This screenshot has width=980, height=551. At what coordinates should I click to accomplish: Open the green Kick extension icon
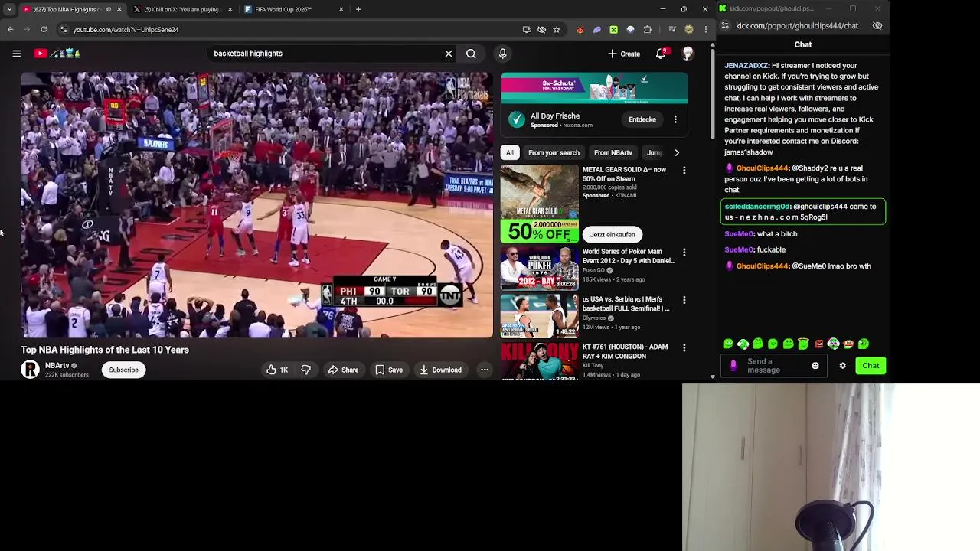point(613,30)
